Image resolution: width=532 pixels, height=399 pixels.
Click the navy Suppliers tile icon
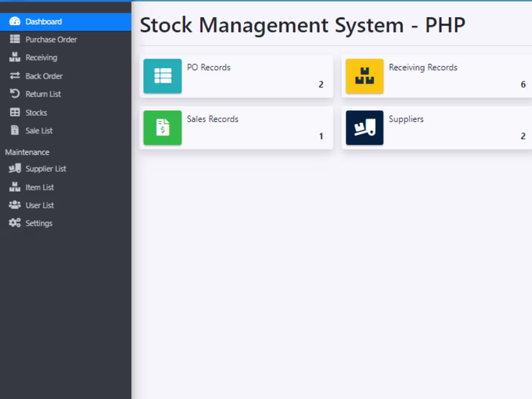pos(365,128)
